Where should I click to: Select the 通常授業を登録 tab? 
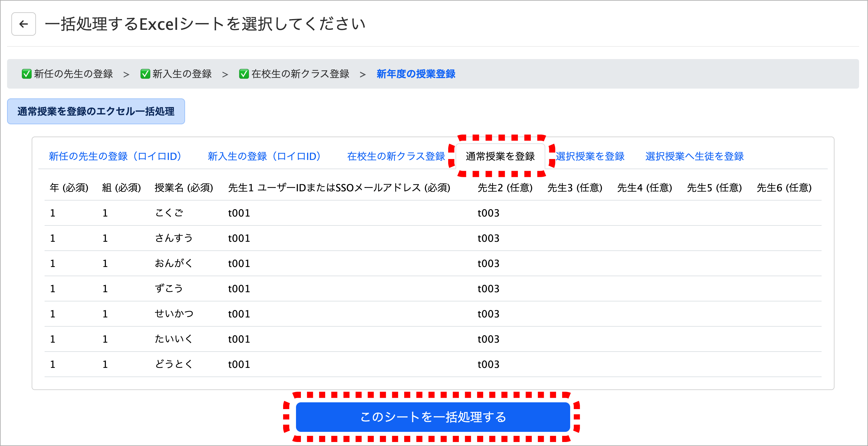500,156
